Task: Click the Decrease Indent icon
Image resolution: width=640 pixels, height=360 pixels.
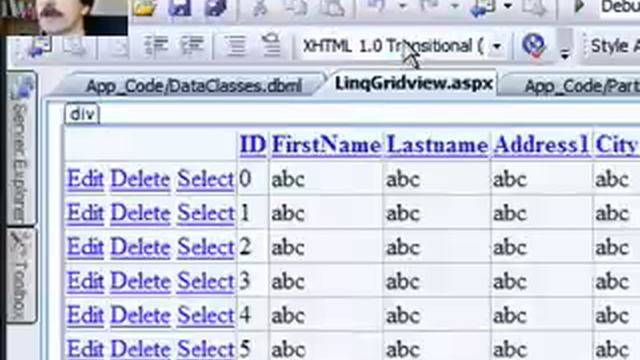Action: click(156, 45)
